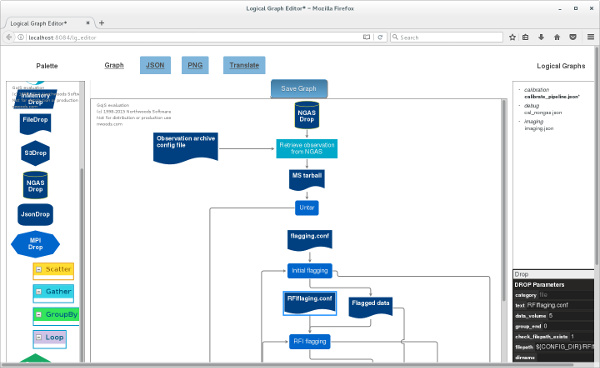
Task: Select the Gather group in the palette
Action: tap(53, 293)
